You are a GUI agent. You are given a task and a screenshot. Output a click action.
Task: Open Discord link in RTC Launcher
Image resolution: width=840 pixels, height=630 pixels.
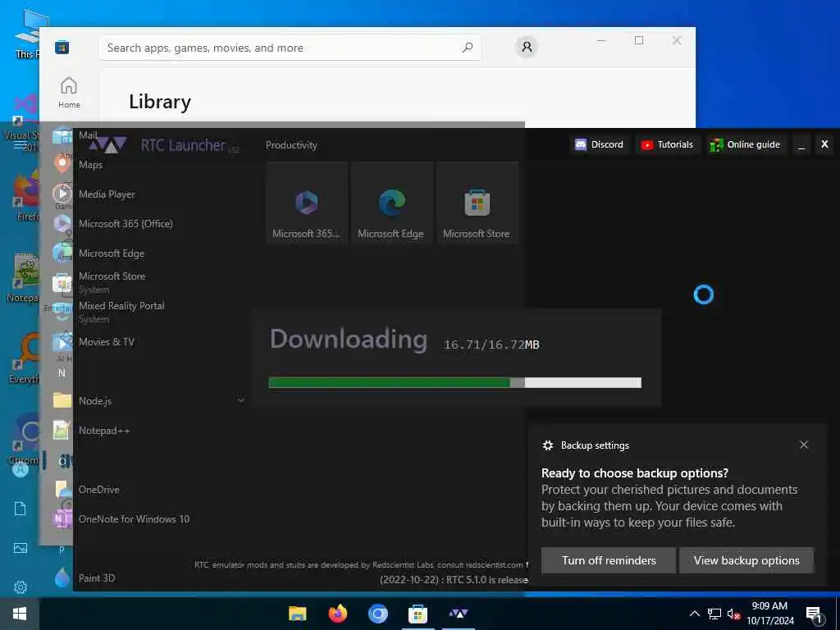tap(599, 144)
